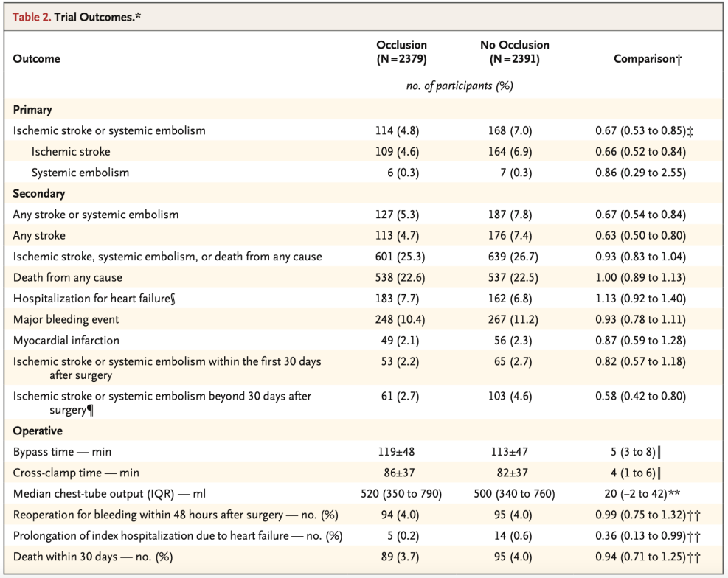Click the "Comparison" column header
The image size is (728, 578).
pos(648,59)
